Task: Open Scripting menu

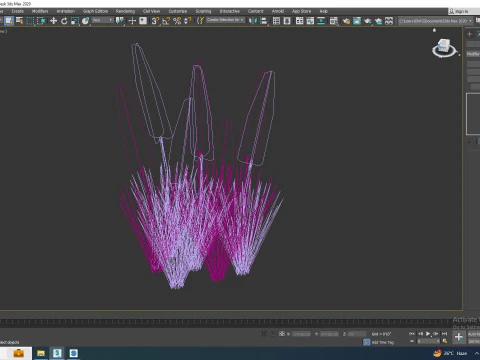Action: 203,11
